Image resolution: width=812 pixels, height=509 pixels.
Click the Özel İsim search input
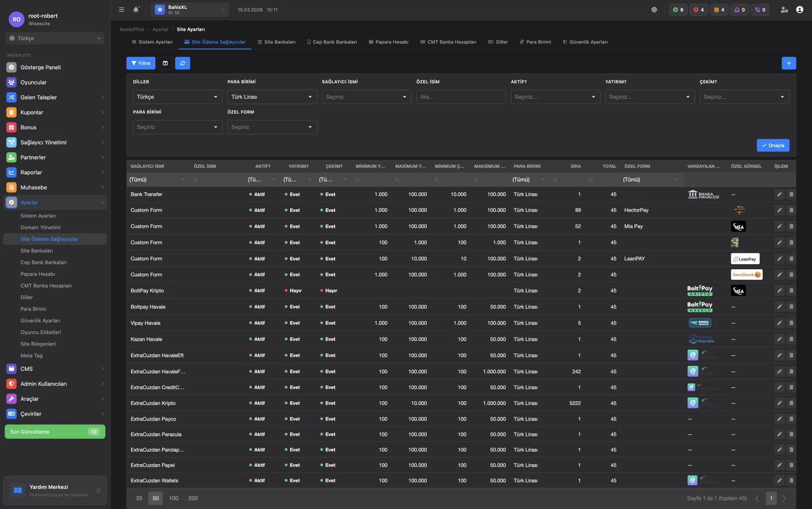click(461, 97)
